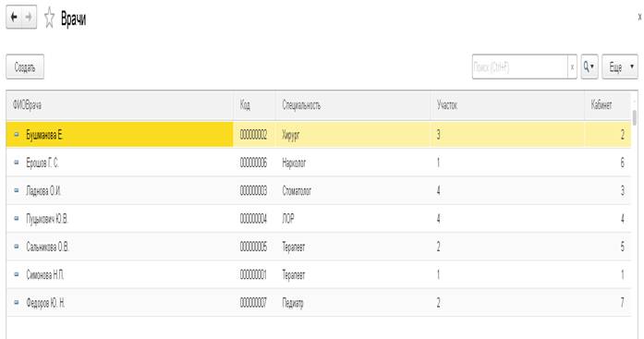Open the Еще dropdown menu
The width and height of the screenshot is (644, 339).
coord(620,67)
